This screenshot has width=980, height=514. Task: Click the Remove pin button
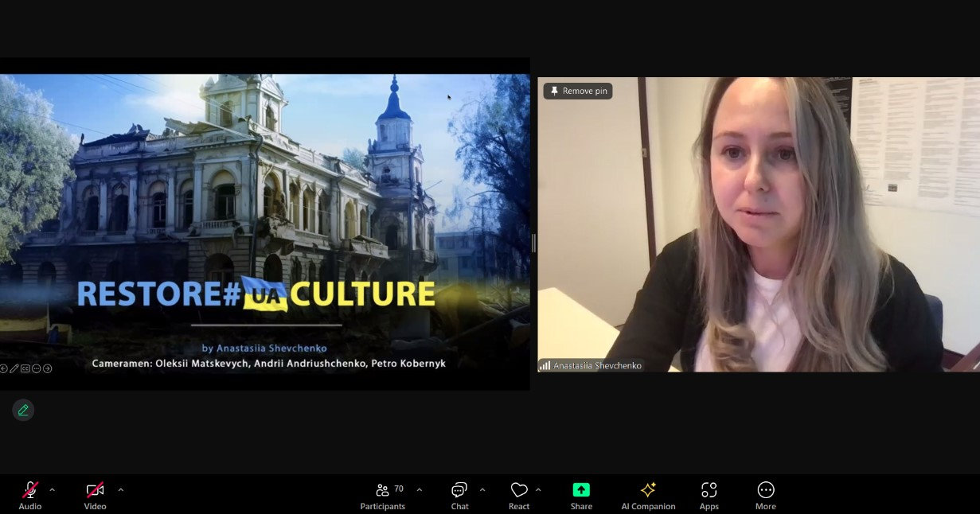click(x=578, y=91)
